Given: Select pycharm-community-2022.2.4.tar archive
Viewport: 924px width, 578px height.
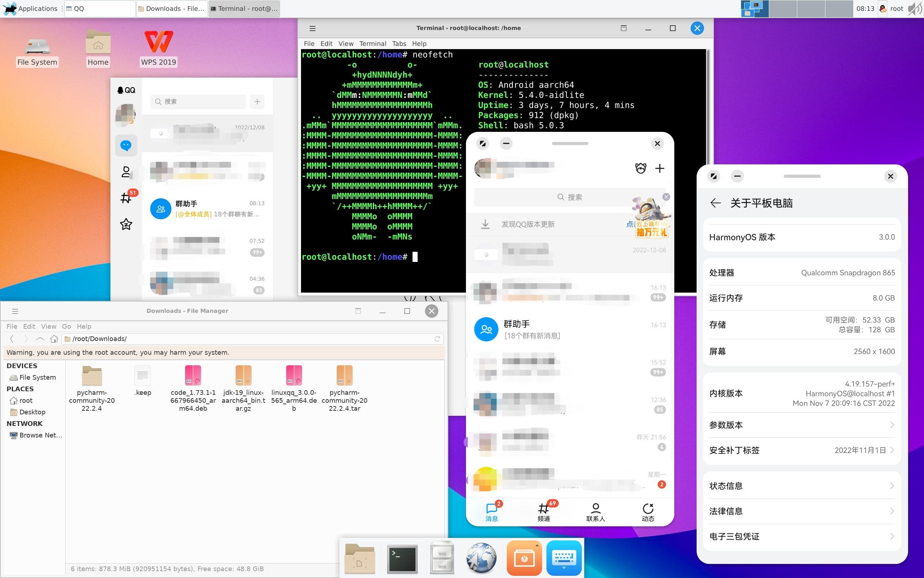Looking at the screenshot, I should [344, 388].
